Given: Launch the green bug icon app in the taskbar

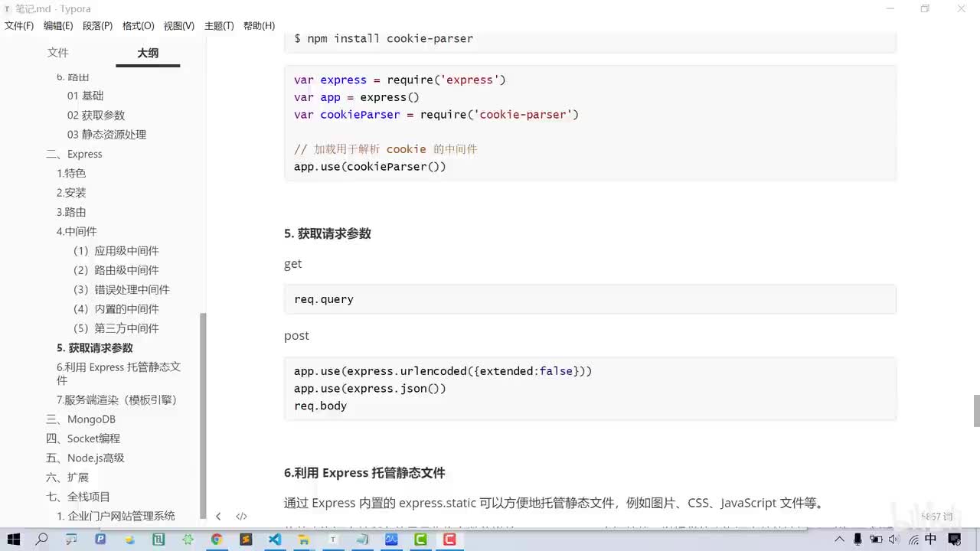Looking at the screenshot, I should tap(188, 540).
